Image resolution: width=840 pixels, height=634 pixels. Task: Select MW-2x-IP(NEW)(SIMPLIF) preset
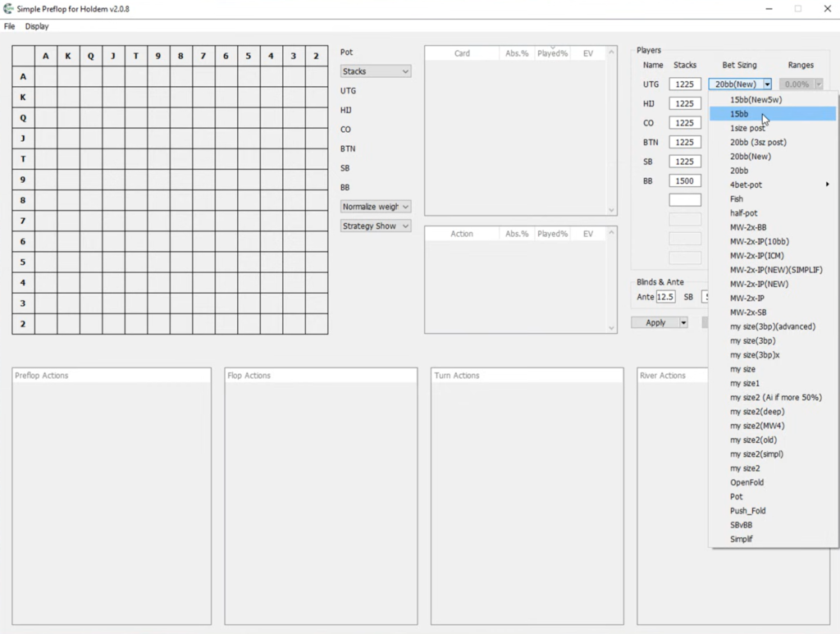coord(773,270)
